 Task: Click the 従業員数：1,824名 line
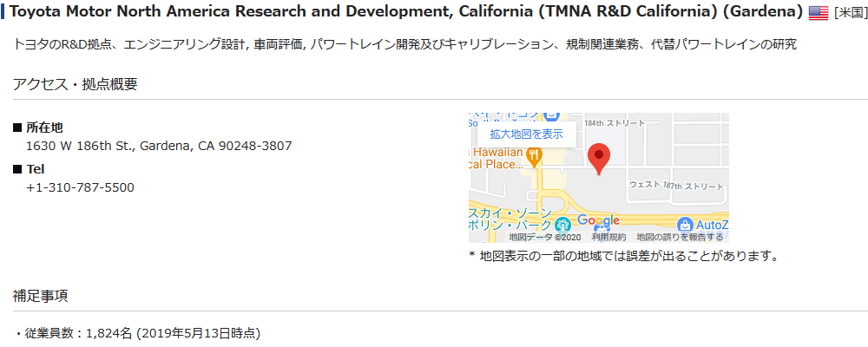137,333
